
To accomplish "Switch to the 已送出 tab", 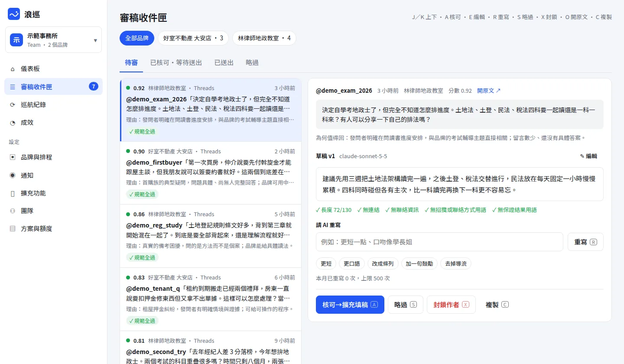I will pyautogui.click(x=224, y=63).
